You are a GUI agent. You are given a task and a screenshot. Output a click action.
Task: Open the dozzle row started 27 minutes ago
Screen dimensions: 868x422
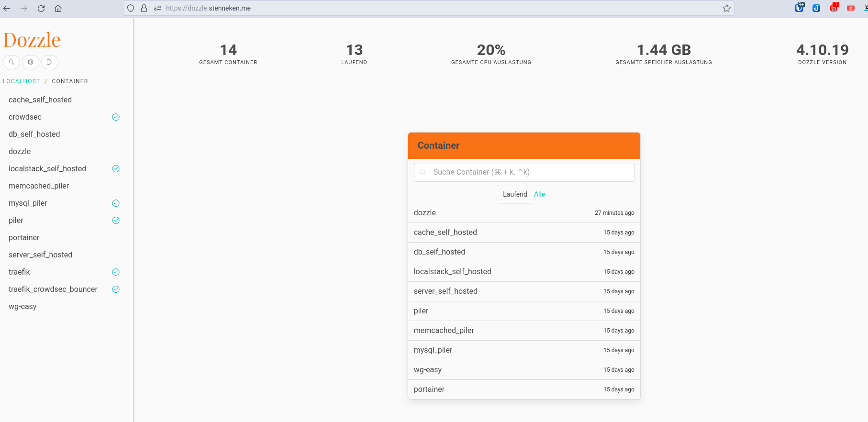(x=425, y=213)
